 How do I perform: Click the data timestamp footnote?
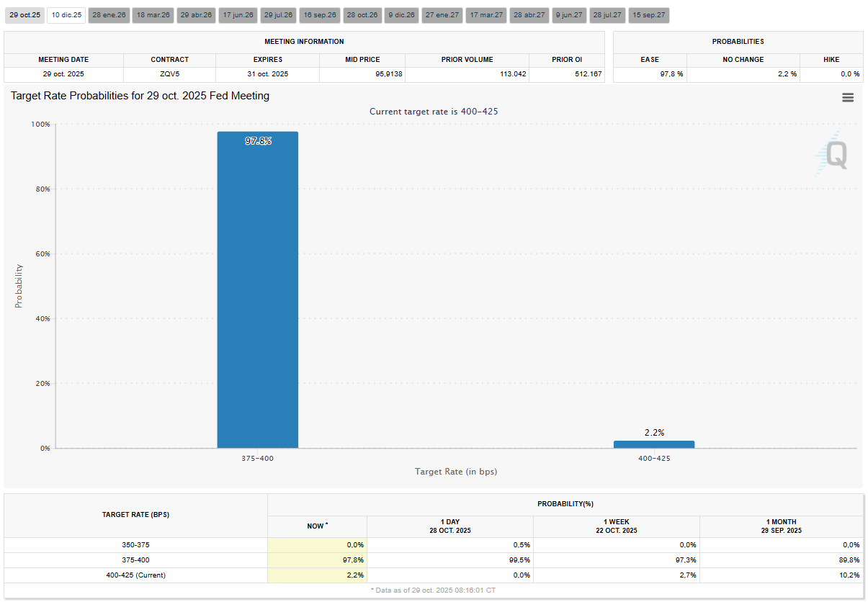pos(434,590)
